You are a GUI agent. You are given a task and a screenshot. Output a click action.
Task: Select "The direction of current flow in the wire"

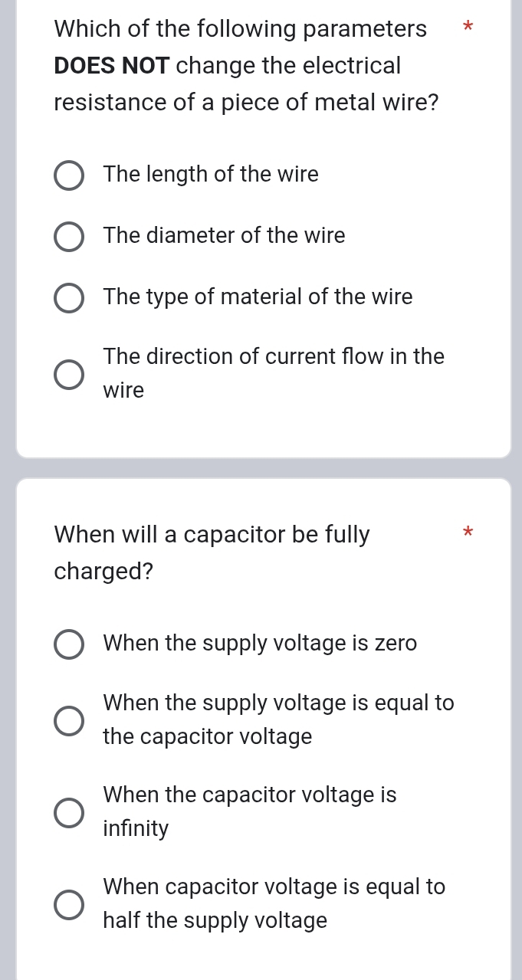tap(69, 375)
